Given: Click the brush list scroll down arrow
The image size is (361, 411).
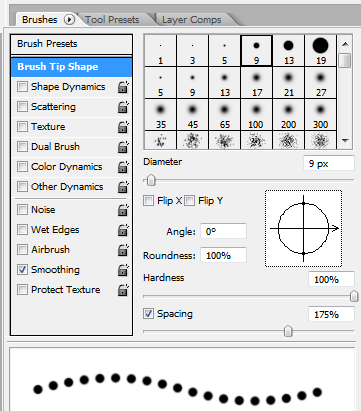Looking at the screenshot, I should pyautogui.click(x=346, y=141).
